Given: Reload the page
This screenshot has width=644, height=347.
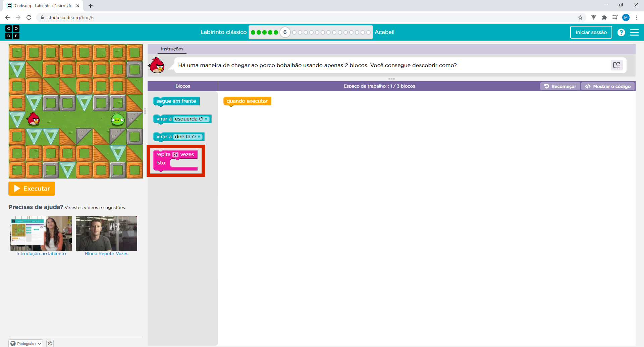Looking at the screenshot, I should [x=29, y=17].
